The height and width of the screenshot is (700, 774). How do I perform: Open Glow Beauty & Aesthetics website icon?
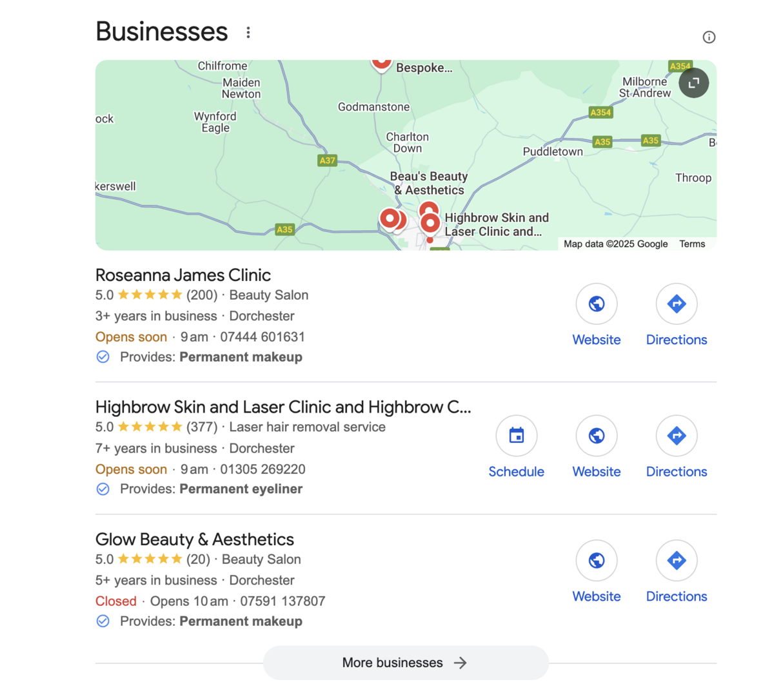tap(597, 561)
